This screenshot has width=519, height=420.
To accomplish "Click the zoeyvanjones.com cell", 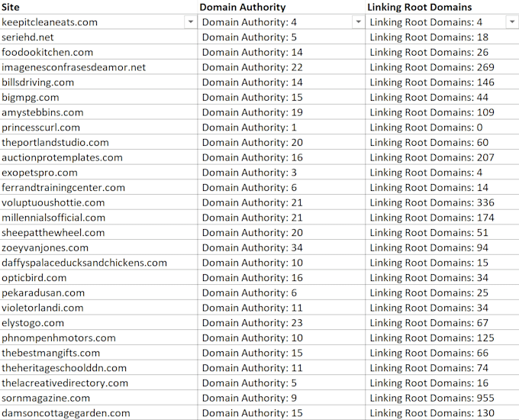I will tap(98, 247).
